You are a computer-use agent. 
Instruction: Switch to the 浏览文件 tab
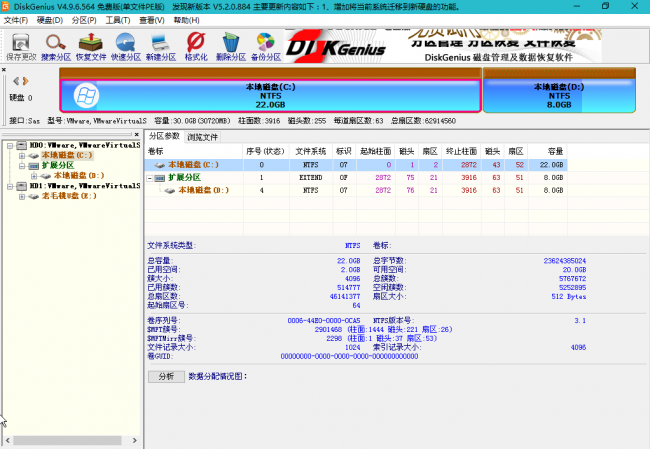pyautogui.click(x=202, y=137)
